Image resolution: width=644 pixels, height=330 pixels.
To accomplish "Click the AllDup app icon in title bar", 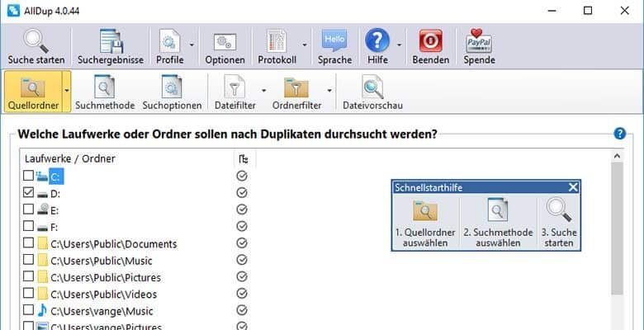I will tap(13, 11).
